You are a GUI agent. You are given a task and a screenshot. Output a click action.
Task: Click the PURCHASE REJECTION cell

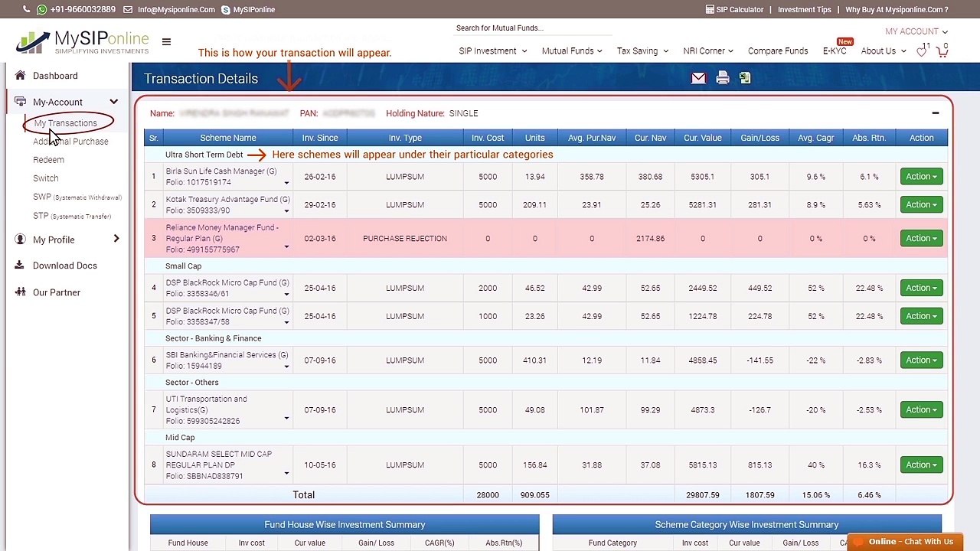point(405,238)
